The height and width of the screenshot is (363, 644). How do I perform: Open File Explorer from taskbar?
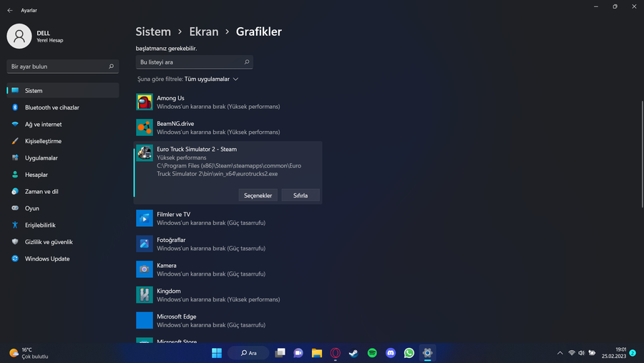317,353
